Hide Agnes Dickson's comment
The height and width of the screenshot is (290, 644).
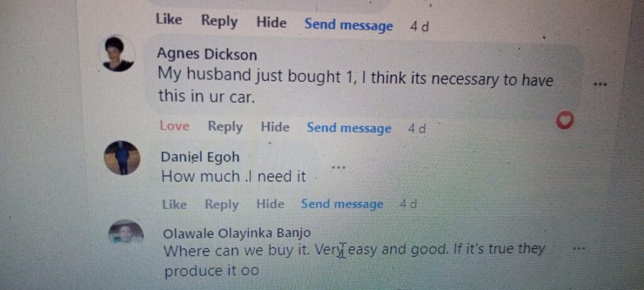(275, 127)
